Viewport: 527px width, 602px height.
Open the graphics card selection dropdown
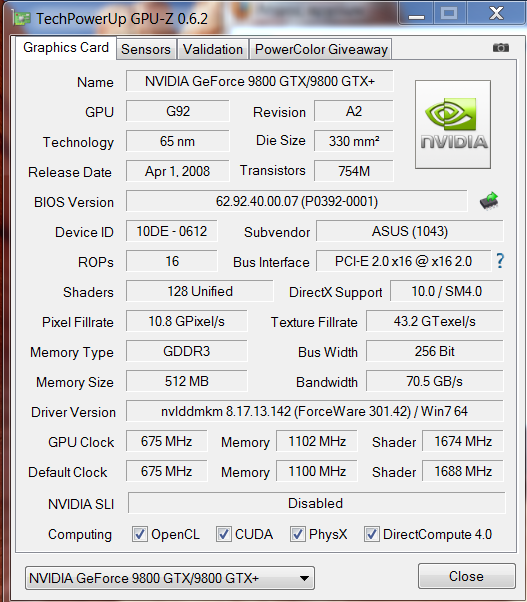pyautogui.click(x=170, y=578)
